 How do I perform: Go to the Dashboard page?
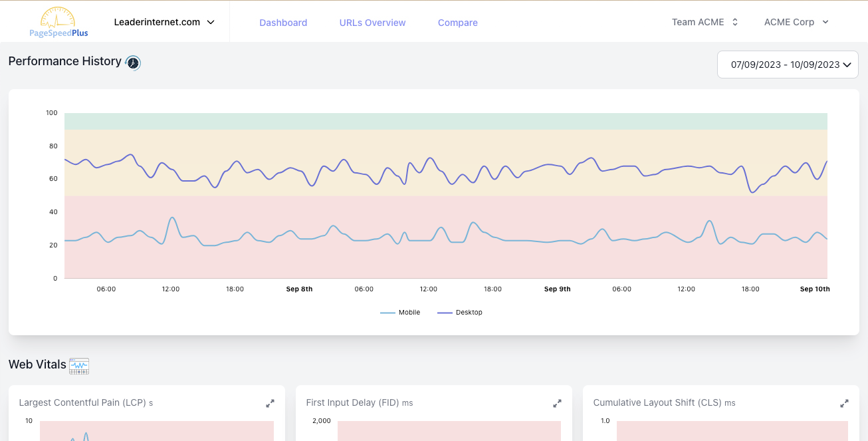283,23
